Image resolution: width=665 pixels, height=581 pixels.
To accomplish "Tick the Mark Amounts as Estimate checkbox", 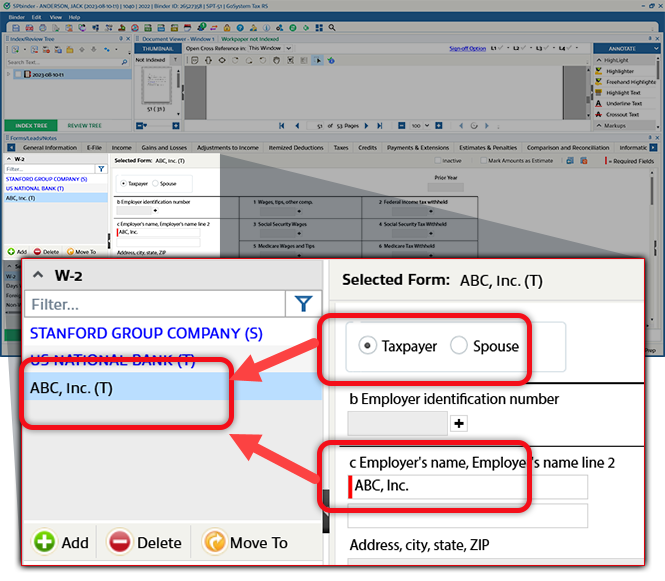I will point(483,161).
